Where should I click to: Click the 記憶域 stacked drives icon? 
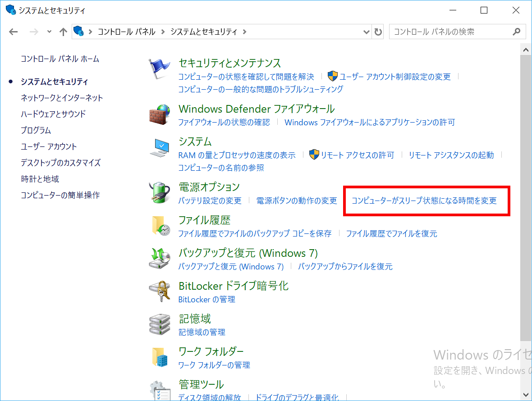click(x=159, y=324)
